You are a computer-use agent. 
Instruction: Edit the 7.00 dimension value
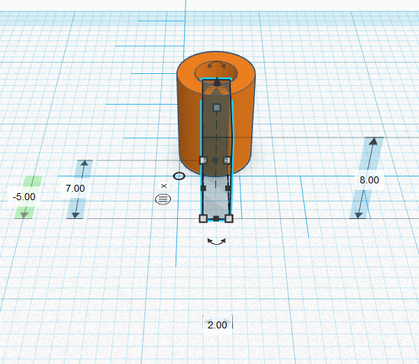75,188
